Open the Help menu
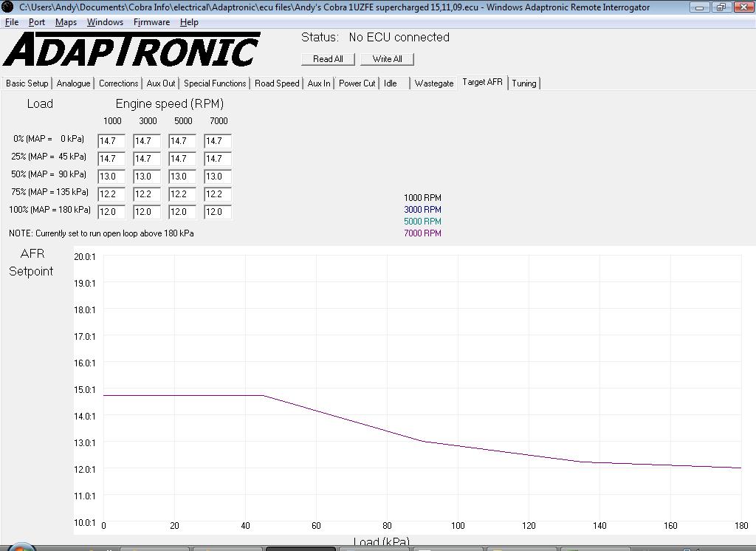This screenshot has width=756, height=551. (189, 22)
